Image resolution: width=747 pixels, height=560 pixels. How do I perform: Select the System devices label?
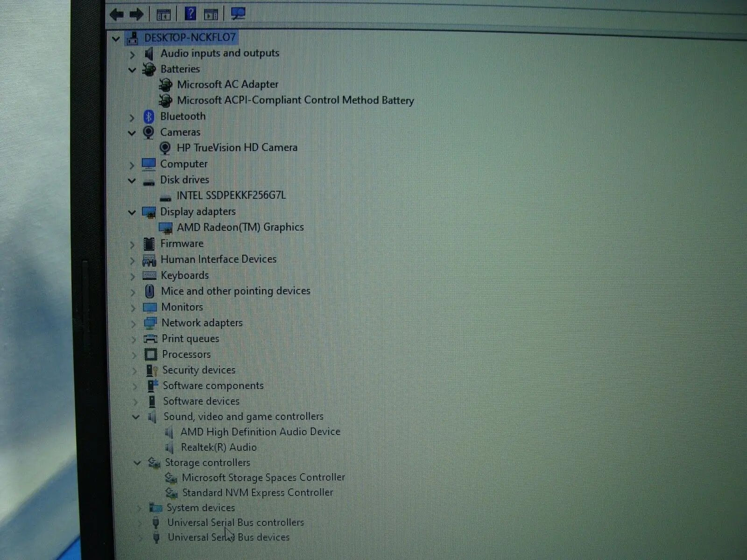(201, 507)
